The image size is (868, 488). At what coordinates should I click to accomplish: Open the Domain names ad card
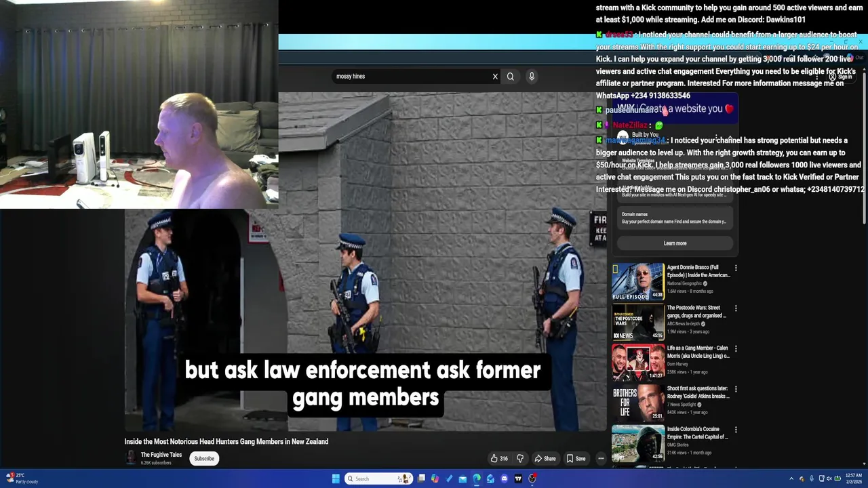(675, 218)
